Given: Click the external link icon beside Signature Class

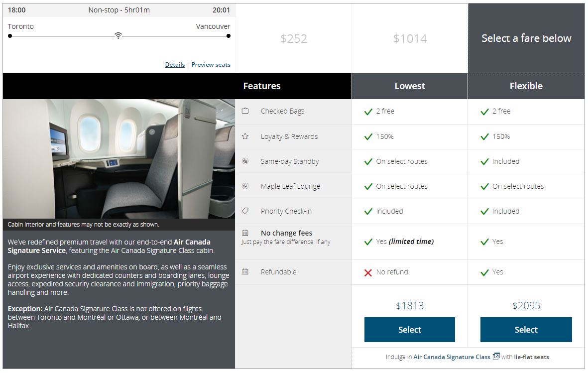Looking at the screenshot, I should pyautogui.click(x=496, y=356).
